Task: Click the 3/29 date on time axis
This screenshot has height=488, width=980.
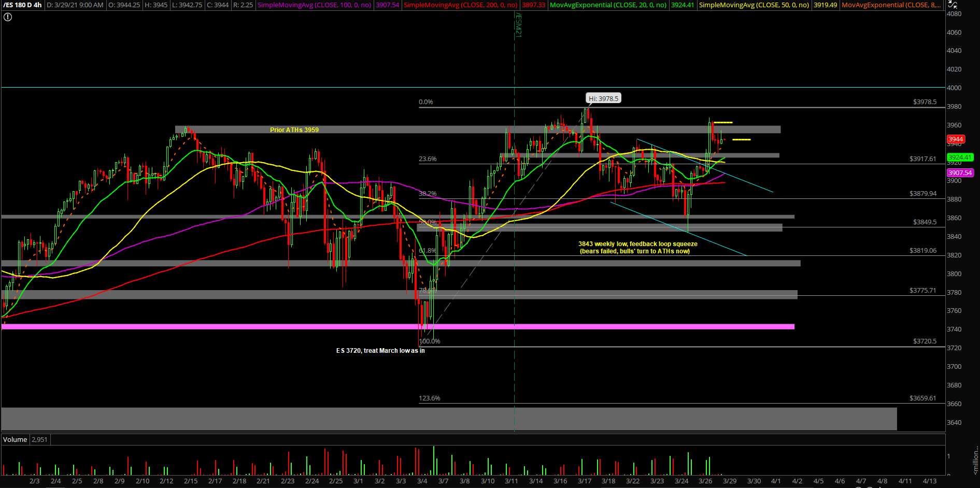Action: 730,481
